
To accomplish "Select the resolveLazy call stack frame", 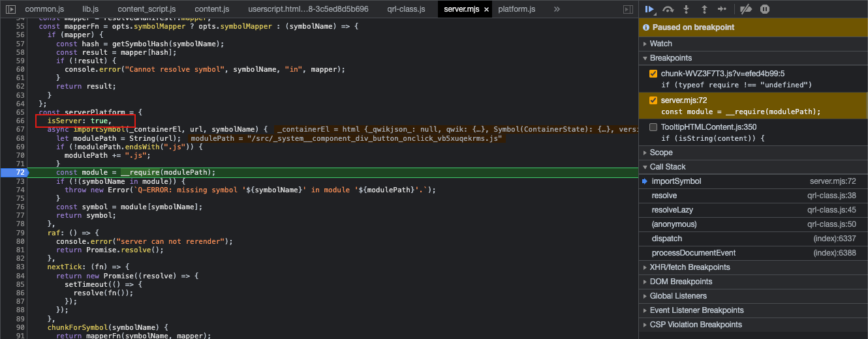I will coord(753,210).
